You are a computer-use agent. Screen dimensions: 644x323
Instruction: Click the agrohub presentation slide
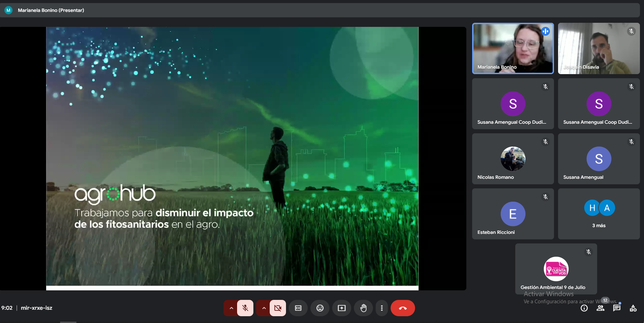[x=232, y=156]
